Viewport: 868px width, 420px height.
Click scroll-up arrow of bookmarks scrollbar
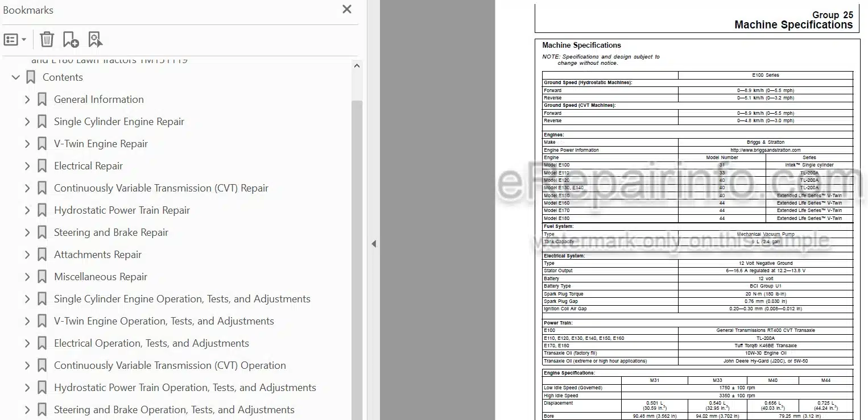click(357, 66)
